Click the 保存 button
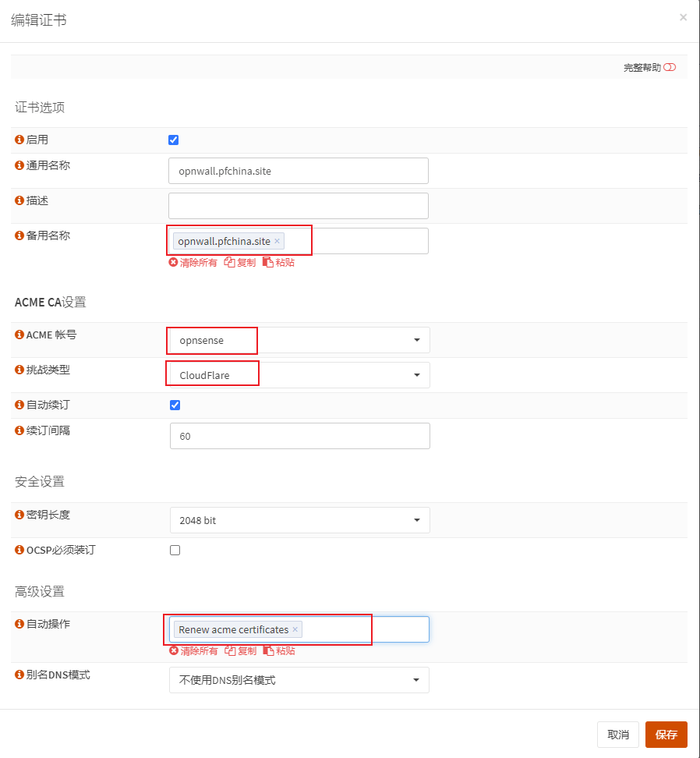 [x=666, y=735]
